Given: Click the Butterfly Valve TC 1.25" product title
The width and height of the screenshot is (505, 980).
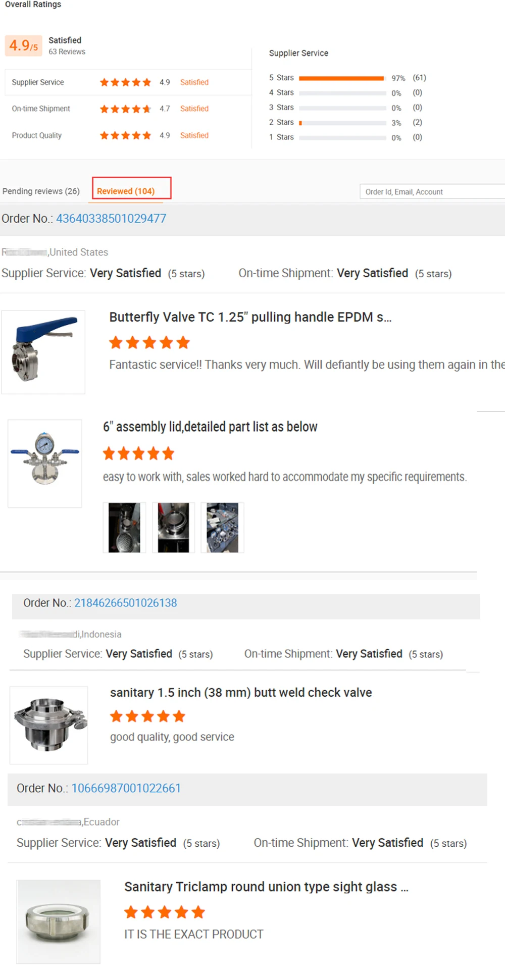Looking at the screenshot, I should coord(250,317).
